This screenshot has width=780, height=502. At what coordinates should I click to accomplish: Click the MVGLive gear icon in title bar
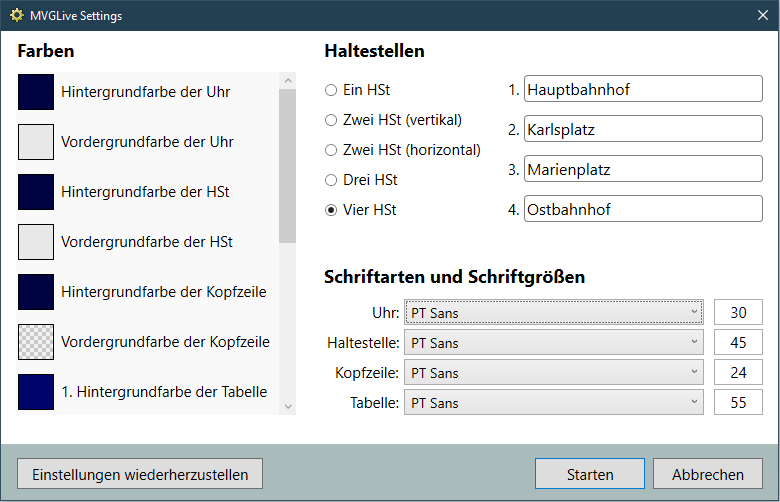click(x=16, y=15)
